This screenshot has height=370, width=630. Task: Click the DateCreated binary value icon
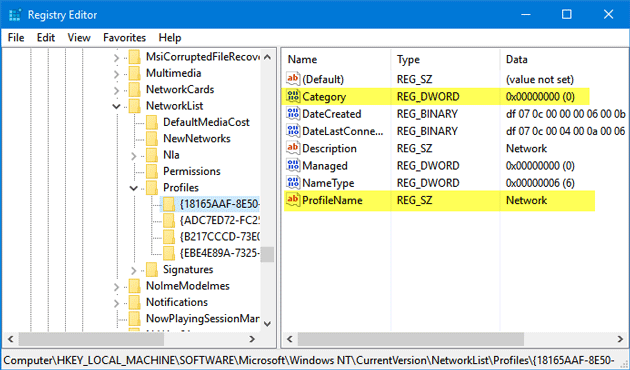[x=293, y=114]
